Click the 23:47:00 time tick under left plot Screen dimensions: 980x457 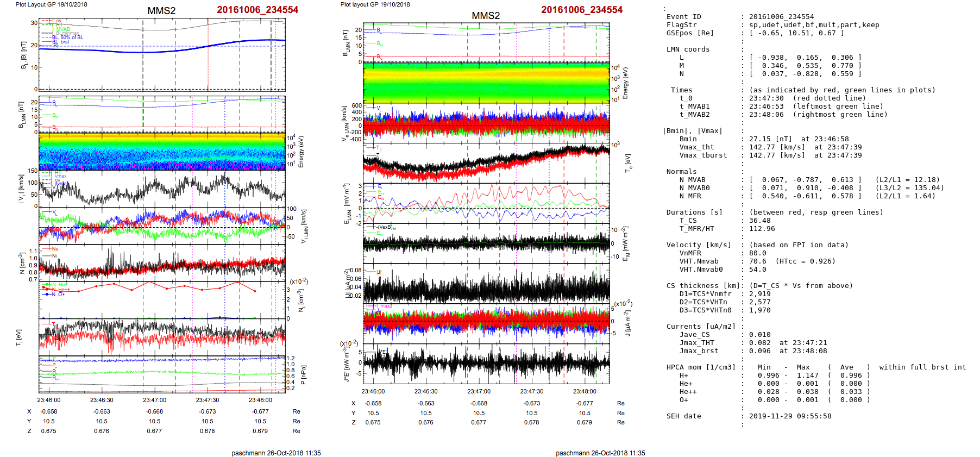(154, 400)
